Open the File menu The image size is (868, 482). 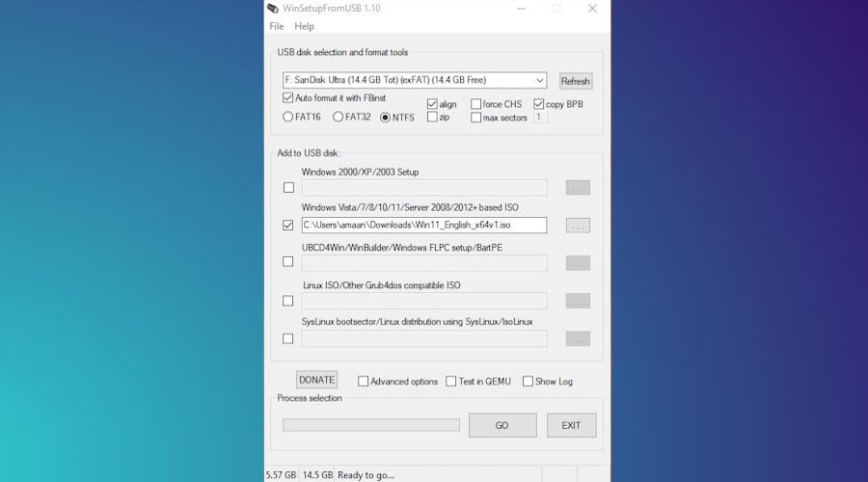[276, 26]
